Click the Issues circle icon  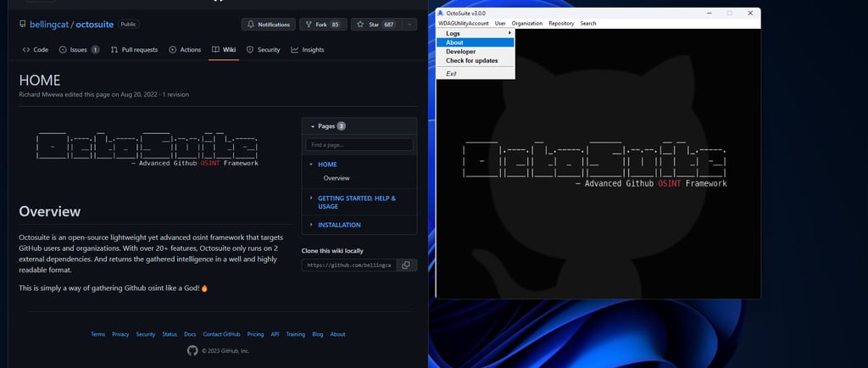[x=63, y=50]
